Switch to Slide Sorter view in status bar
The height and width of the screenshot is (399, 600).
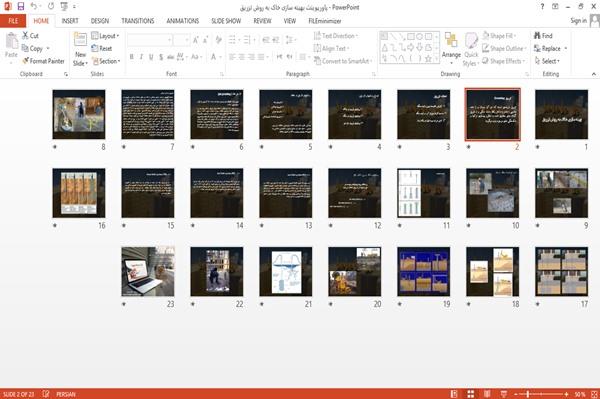tap(471, 394)
